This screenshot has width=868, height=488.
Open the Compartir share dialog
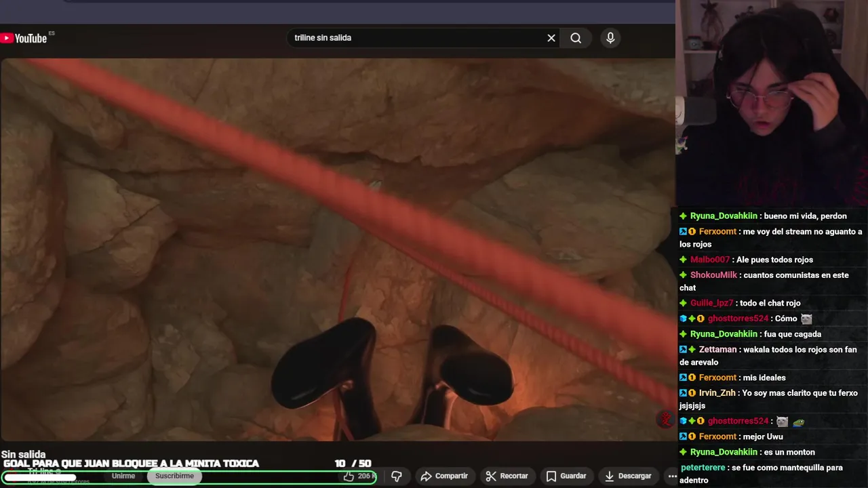click(x=444, y=476)
